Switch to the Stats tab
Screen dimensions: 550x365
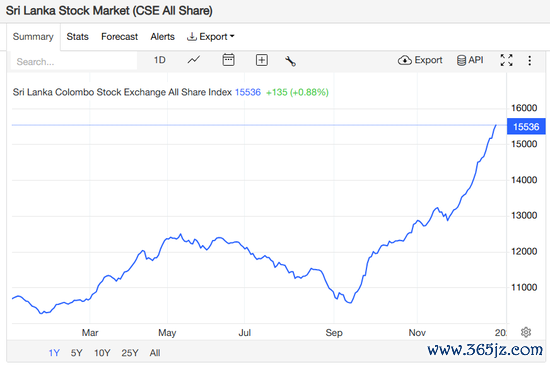(x=78, y=36)
